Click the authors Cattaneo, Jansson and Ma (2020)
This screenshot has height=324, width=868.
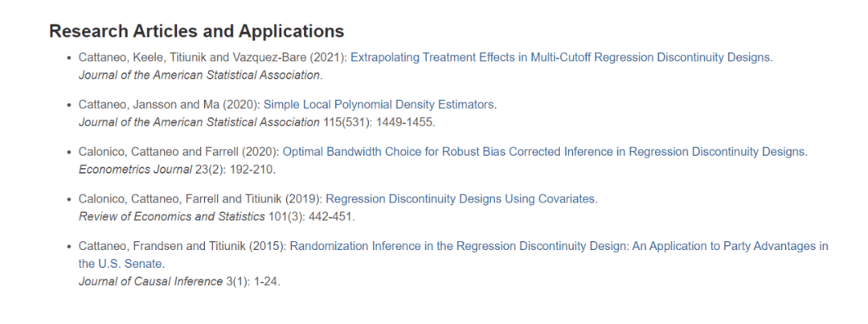169,105
